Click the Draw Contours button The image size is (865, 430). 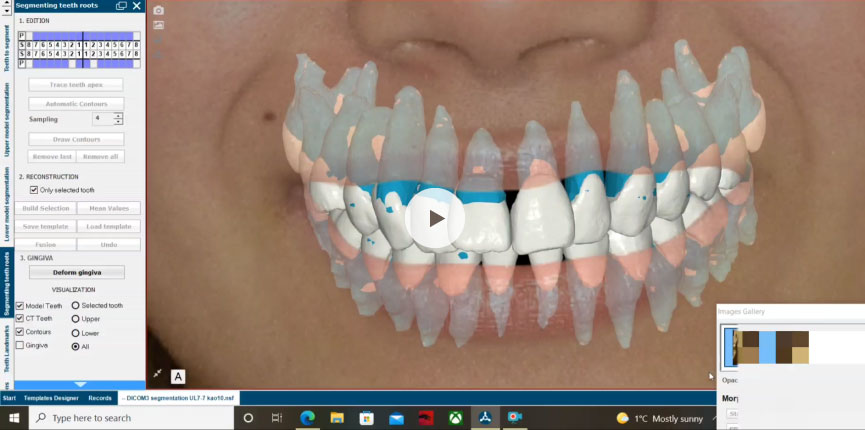click(x=76, y=140)
